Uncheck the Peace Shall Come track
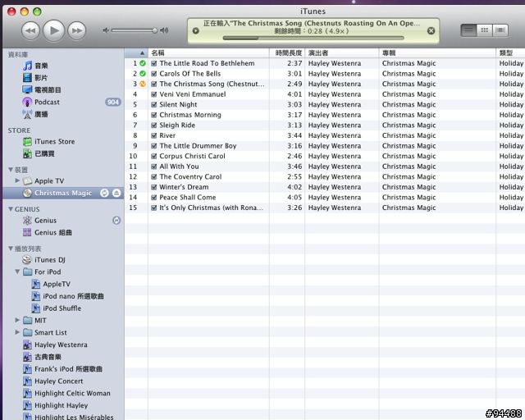The image size is (525, 420). 154,197
